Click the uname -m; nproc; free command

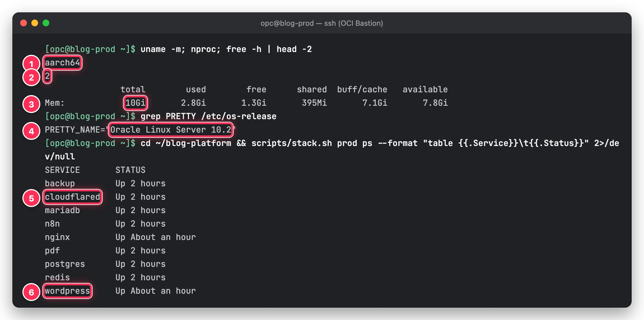click(226, 49)
